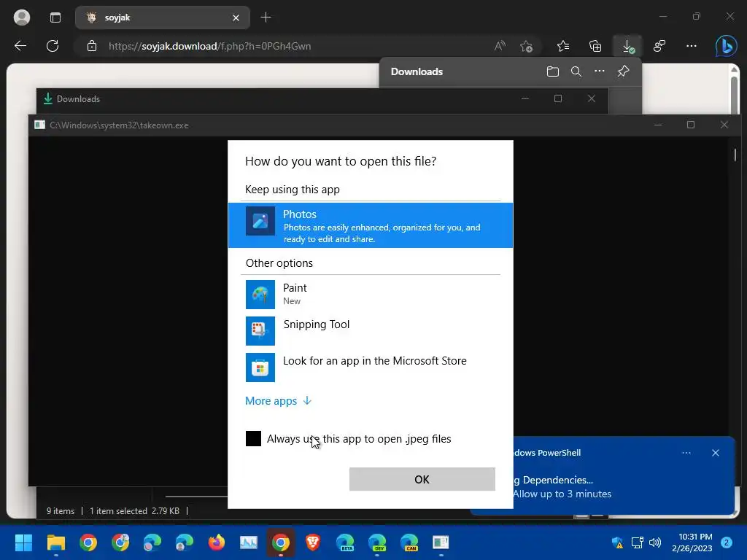The width and height of the screenshot is (747, 560).
Task: Choose Snipping Tool from other options
Action: (x=370, y=330)
